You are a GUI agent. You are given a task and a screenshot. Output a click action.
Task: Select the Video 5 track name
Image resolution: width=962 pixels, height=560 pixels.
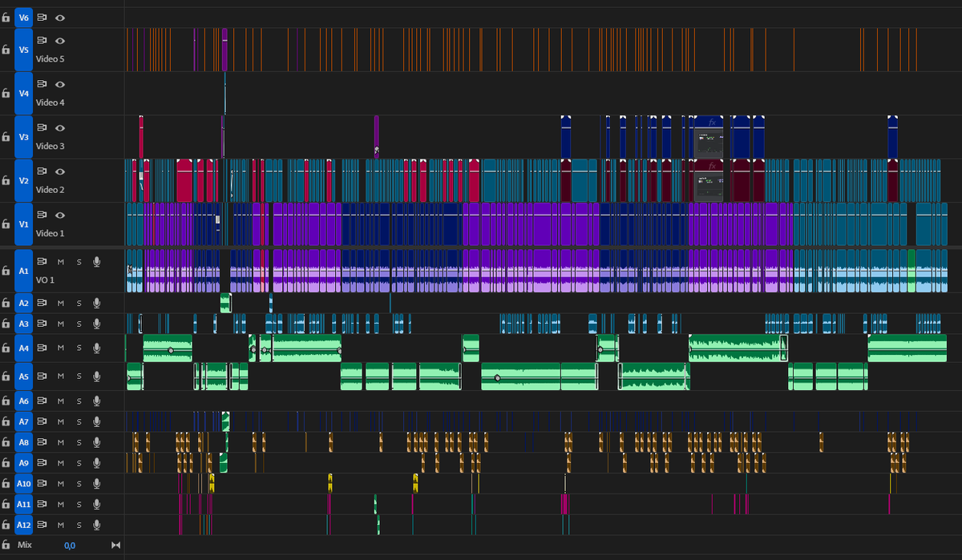(50, 59)
